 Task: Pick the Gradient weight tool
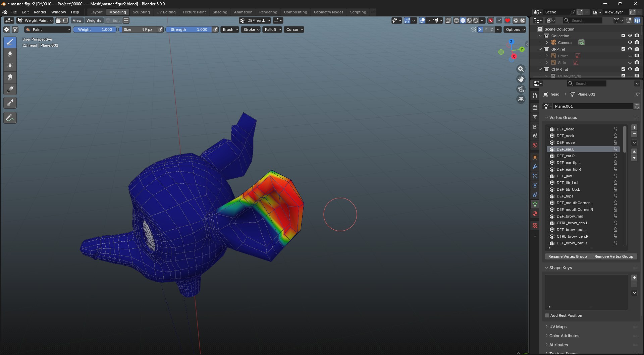coord(10,90)
